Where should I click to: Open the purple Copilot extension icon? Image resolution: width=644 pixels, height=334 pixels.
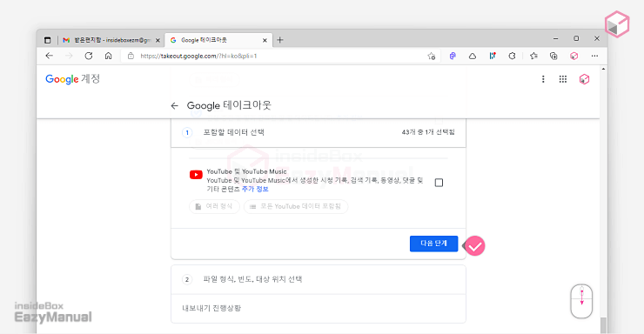(453, 56)
